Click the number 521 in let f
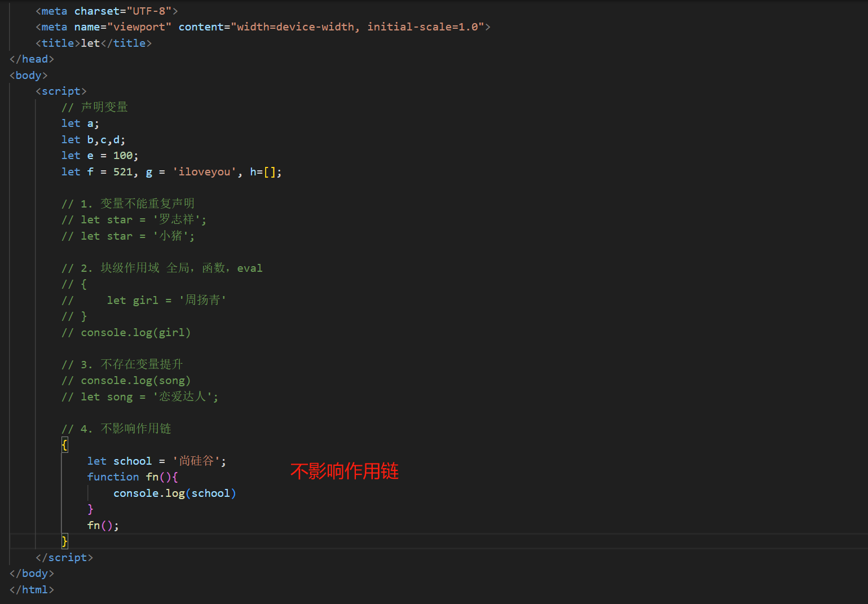Image resolution: width=868 pixels, height=604 pixels. click(x=122, y=172)
